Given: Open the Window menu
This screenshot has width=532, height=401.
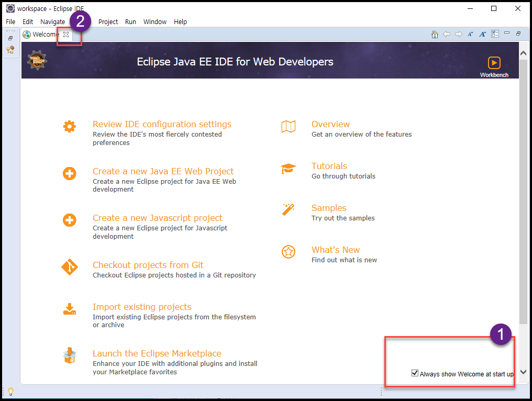Looking at the screenshot, I should (x=154, y=21).
